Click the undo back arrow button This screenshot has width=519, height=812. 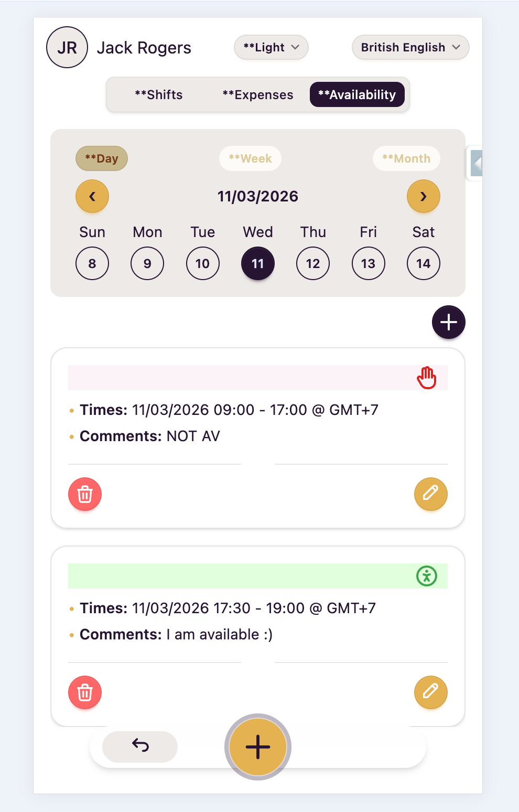point(140,746)
